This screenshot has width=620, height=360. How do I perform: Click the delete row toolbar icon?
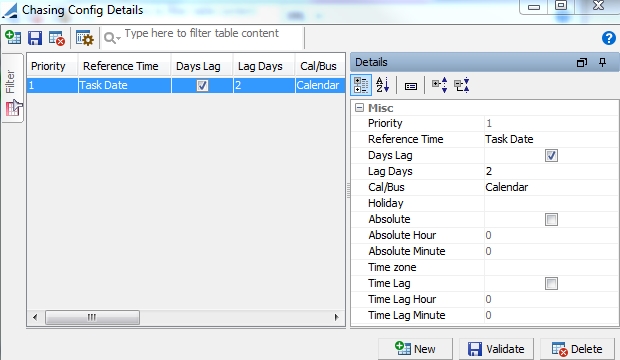point(57,38)
